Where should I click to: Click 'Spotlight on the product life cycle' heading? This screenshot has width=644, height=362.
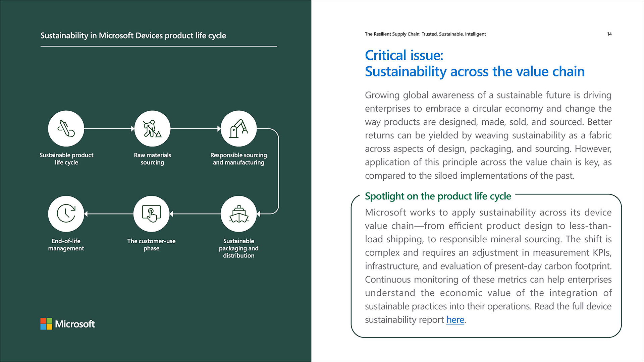[x=438, y=196]
